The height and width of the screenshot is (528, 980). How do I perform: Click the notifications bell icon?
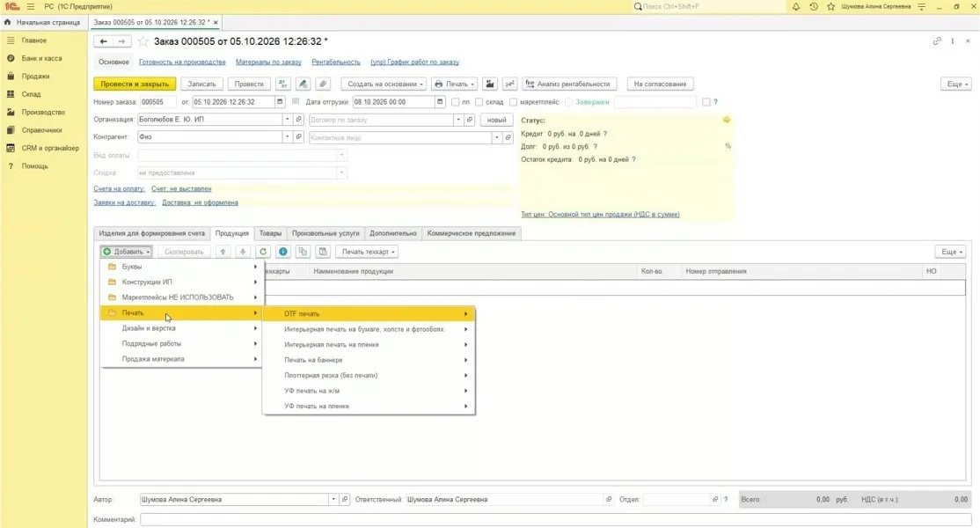pyautogui.click(x=795, y=6)
